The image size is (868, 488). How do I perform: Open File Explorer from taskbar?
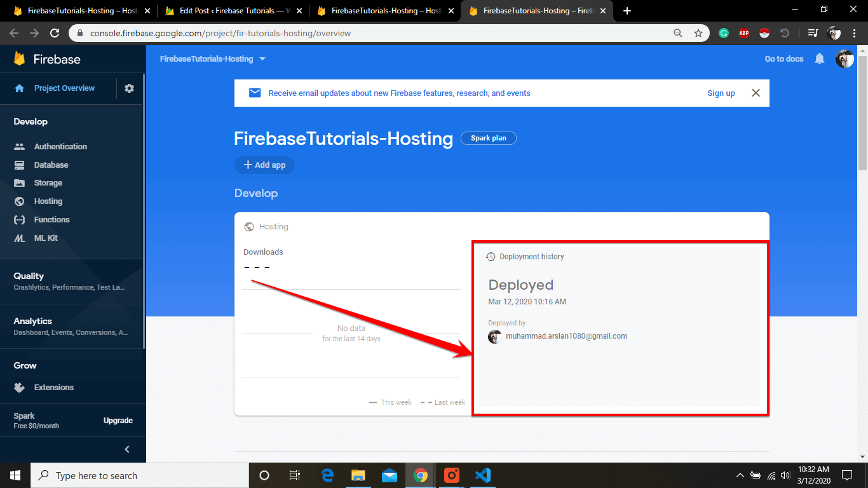coord(358,475)
